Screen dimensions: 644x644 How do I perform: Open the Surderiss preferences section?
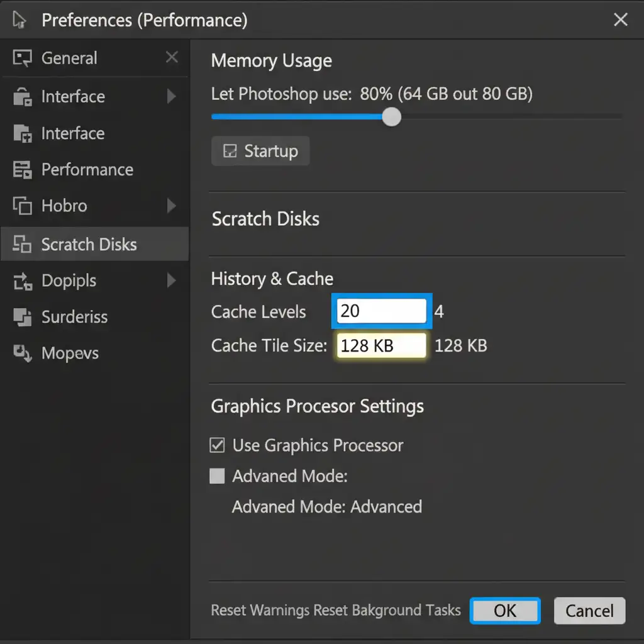(x=74, y=318)
